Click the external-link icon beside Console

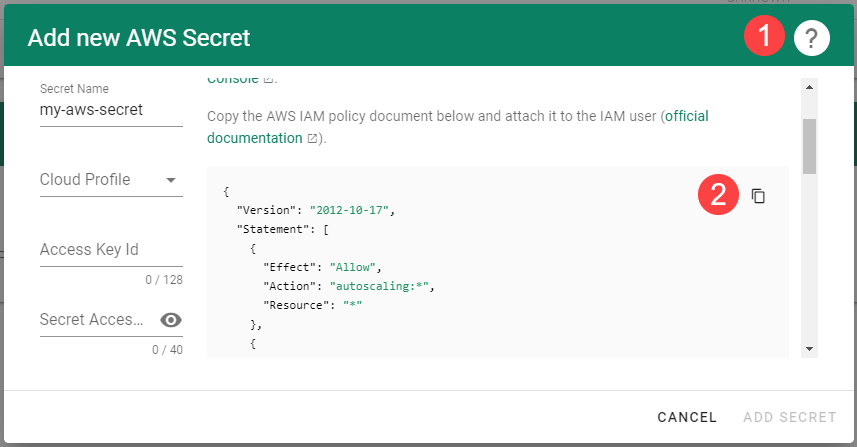coord(267,79)
